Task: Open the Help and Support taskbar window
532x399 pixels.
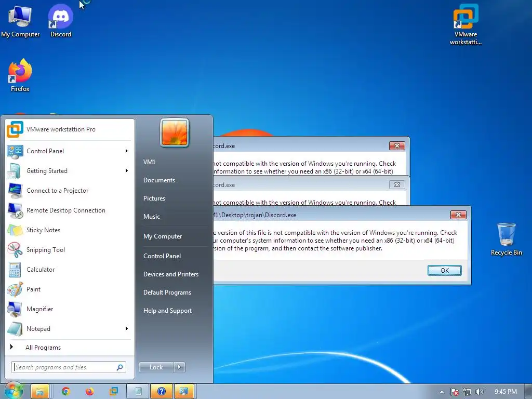Action: (162, 392)
